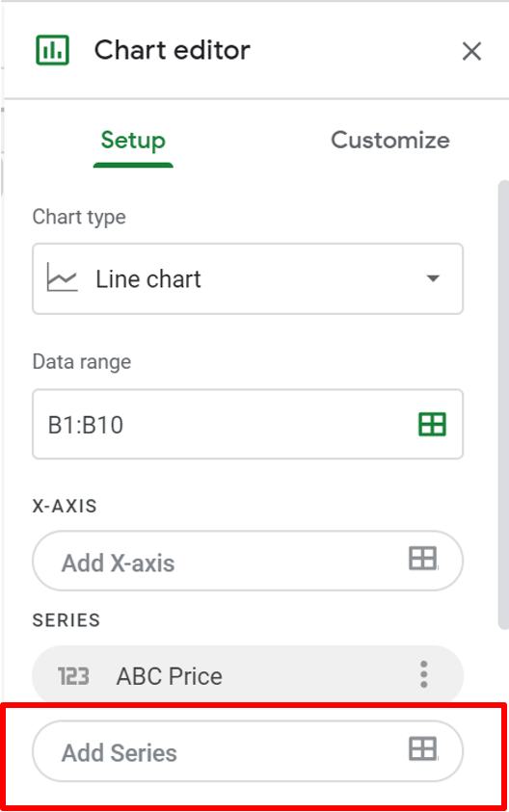The width and height of the screenshot is (509, 812).
Task: Click the X-AXIS section heading
Action: (x=65, y=506)
